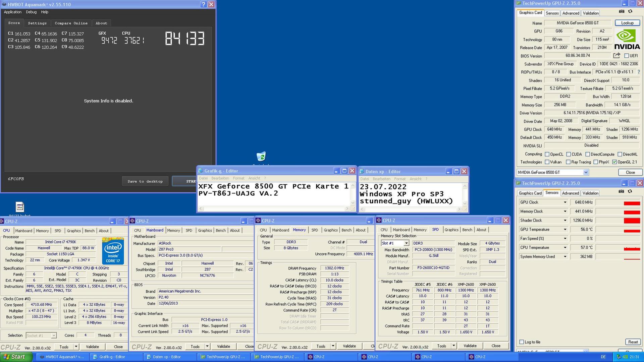Click the vertical scrollbar in Daten xp Editor

pyautogui.click(x=465, y=195)
